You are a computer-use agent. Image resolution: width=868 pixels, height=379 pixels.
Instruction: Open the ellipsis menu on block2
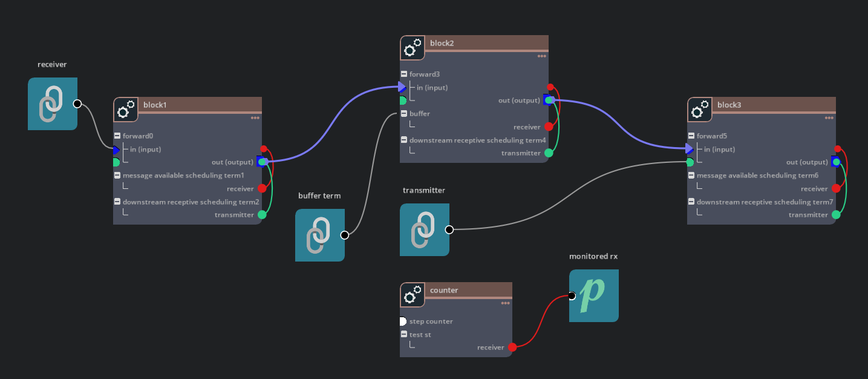[x=541, y=56]
